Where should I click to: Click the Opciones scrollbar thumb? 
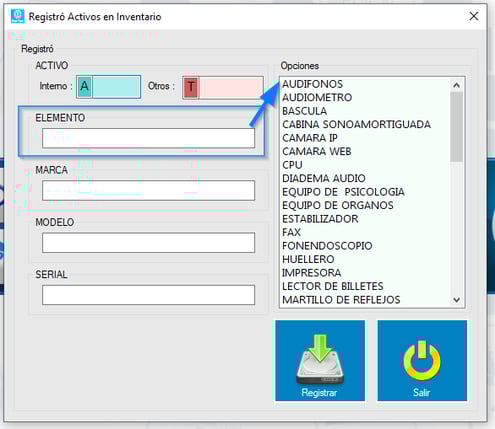(456, 127)
